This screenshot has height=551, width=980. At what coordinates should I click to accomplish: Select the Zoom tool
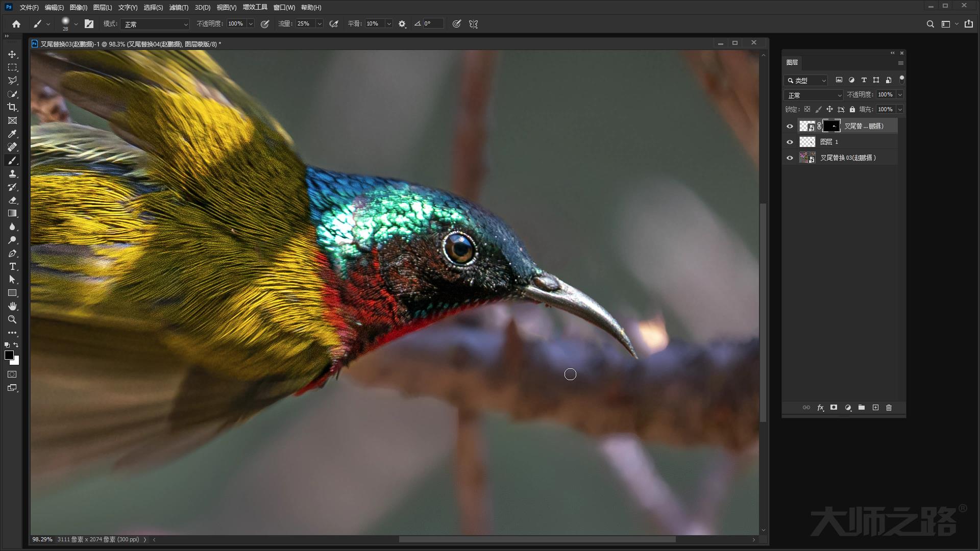tap(12, 319)
